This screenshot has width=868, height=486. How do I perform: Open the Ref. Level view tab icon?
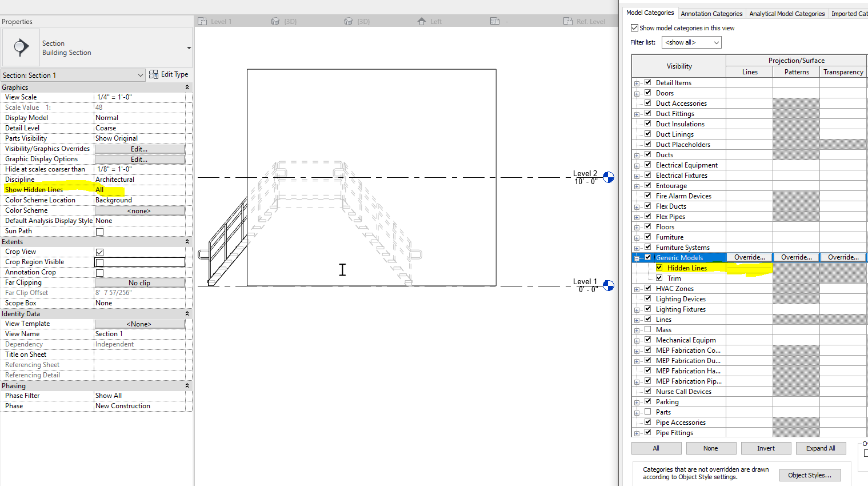click(x=567, y=21)
